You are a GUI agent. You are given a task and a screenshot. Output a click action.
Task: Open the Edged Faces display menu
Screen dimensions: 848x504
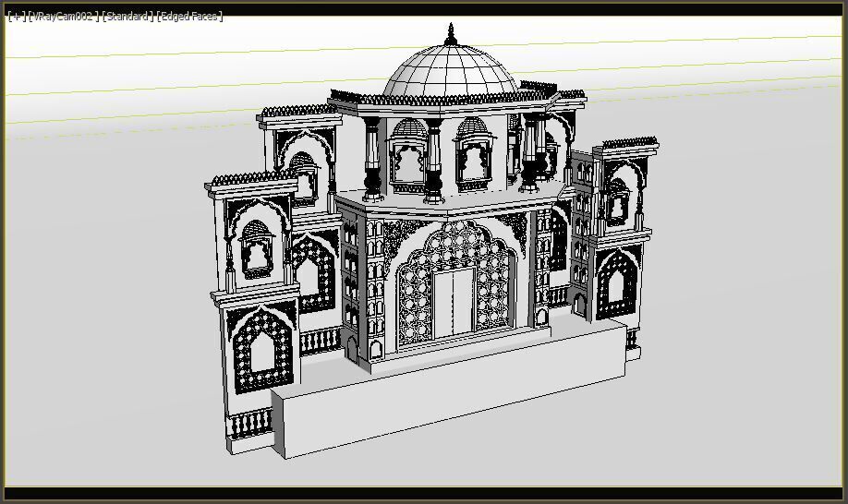[x=189, y=17]
